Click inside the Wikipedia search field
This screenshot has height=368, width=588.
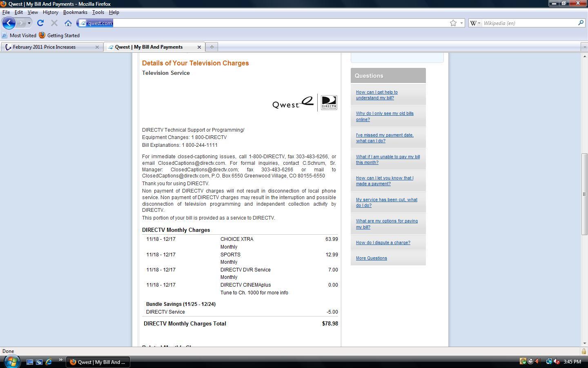(x=529, y=23)
